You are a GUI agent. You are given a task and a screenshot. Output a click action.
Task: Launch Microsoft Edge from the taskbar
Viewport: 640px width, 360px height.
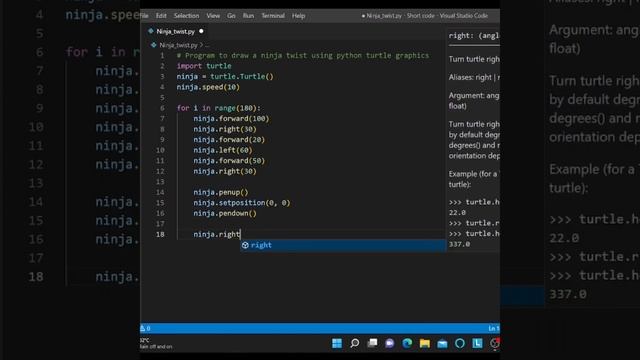[407, 343]
